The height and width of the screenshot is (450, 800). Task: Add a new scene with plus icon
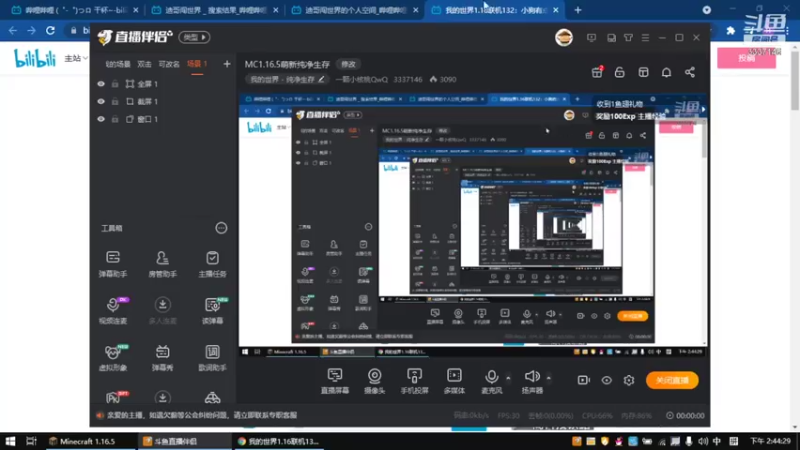coord(227,64)
